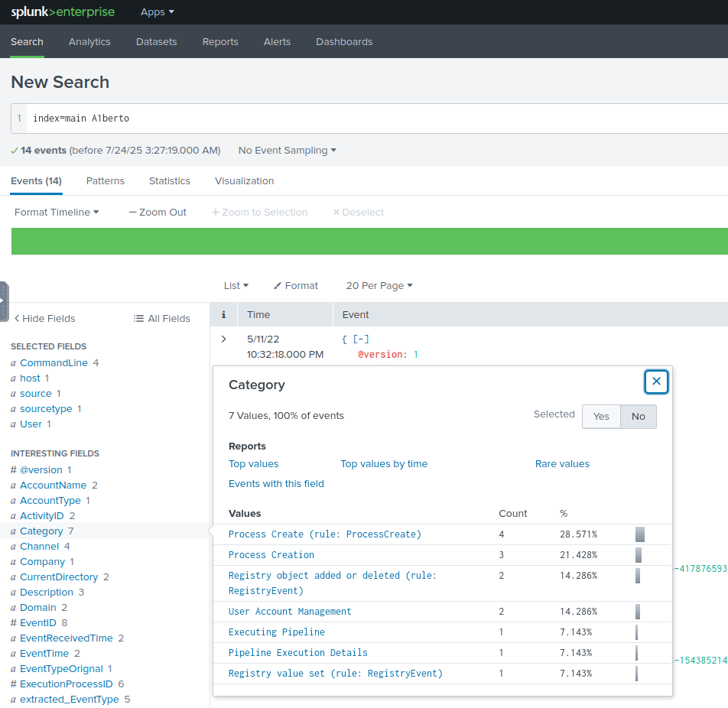Viewport: 728px width, 708px height.
Task: Click Hide Fields
Action: point(44,319)
